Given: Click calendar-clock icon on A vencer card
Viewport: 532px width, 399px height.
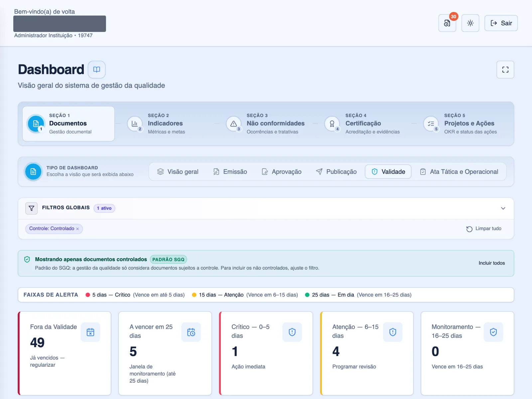Looking at the screenshot, I should (x=191, y=332).
